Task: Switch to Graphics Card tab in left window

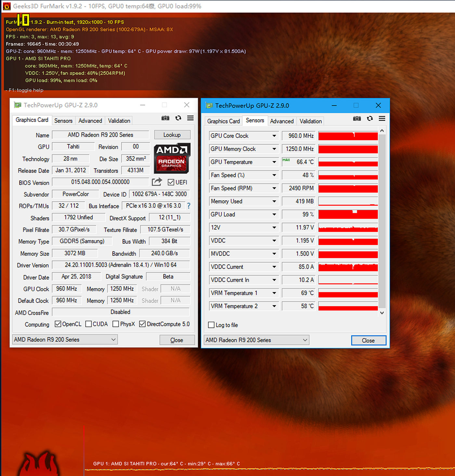Action: (32, 120)
